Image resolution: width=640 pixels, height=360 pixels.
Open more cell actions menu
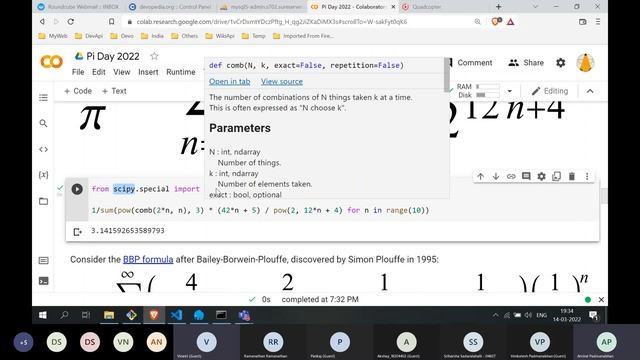coord(587,176)
